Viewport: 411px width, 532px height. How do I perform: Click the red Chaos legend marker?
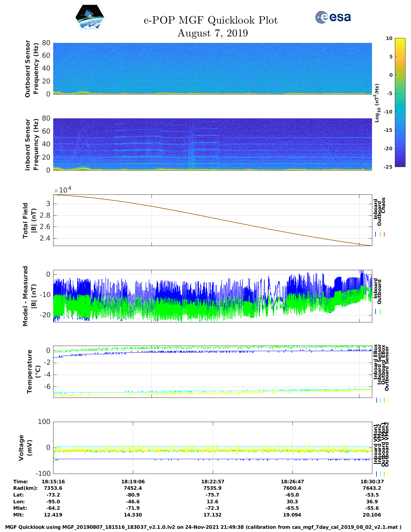pos(384,234)
